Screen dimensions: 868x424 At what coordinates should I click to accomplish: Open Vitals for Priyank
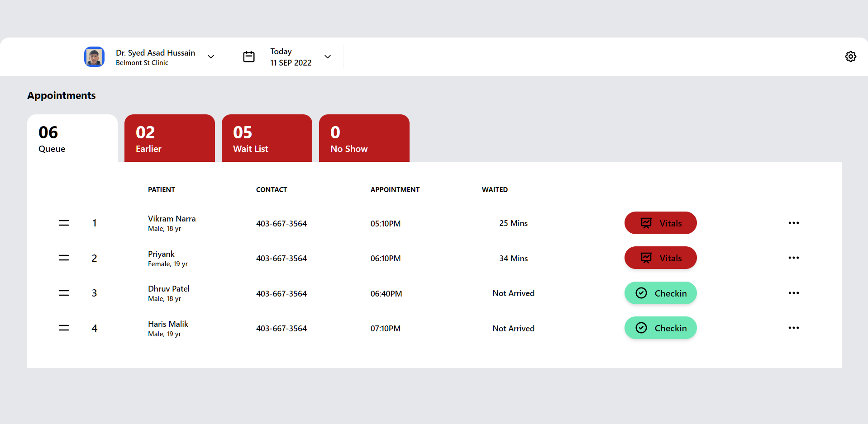[x=661, y=258]
